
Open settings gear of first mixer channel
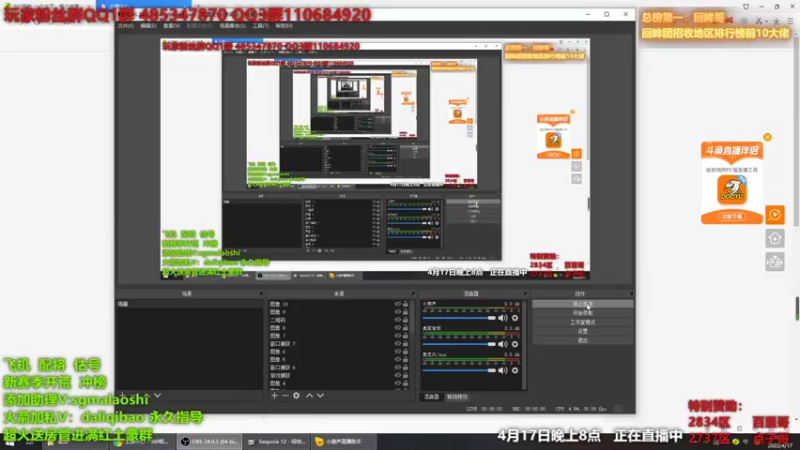[x=515, y=318]
